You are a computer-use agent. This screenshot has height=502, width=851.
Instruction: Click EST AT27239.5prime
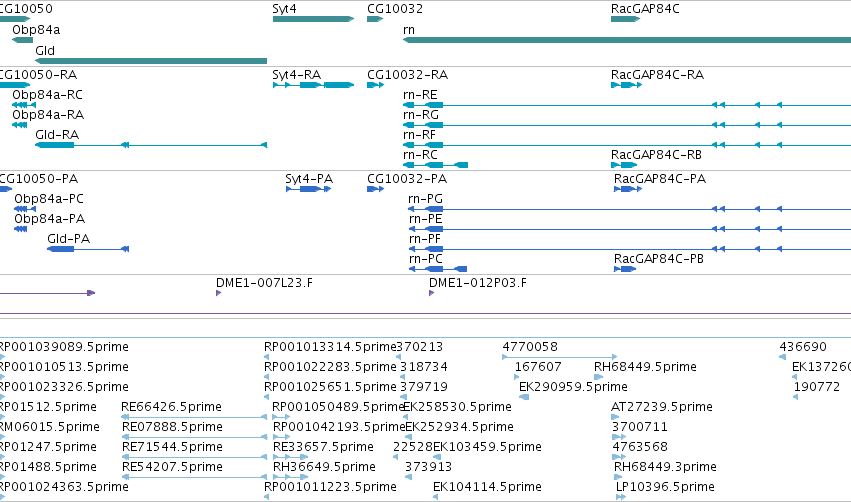tap(662, 407)
